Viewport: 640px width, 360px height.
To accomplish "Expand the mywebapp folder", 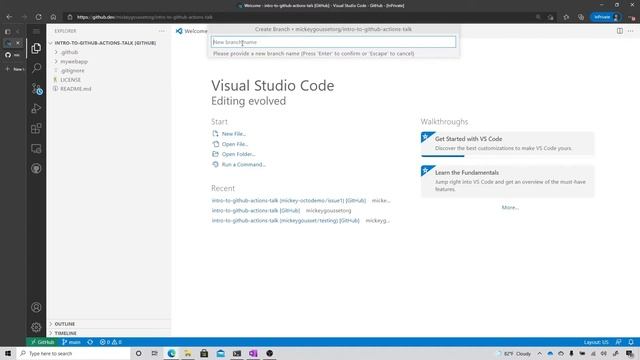I will [74, 61].
